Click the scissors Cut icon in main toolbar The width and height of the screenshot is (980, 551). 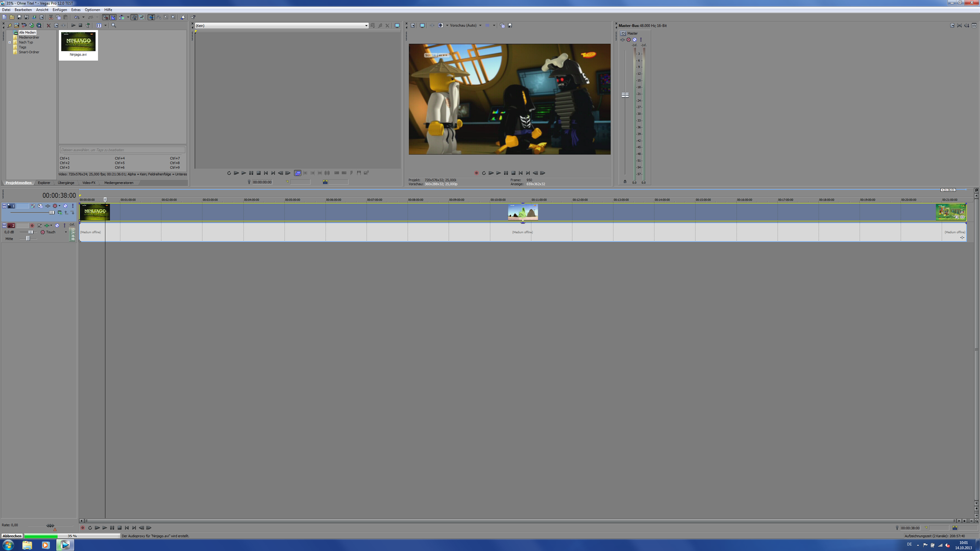pos(51,17)
